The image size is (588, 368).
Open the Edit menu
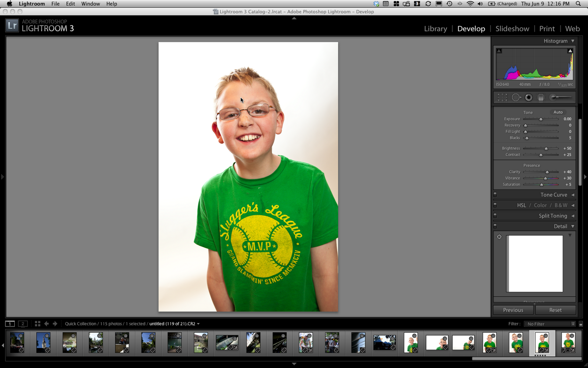coord(71,4)
